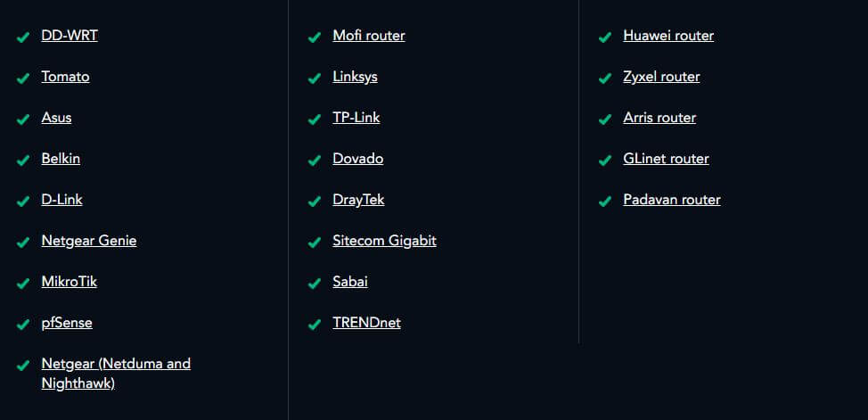The width and height of the screenshot is (868, 420).
Task: Select the TP-Link link
Action: [356, 118]
